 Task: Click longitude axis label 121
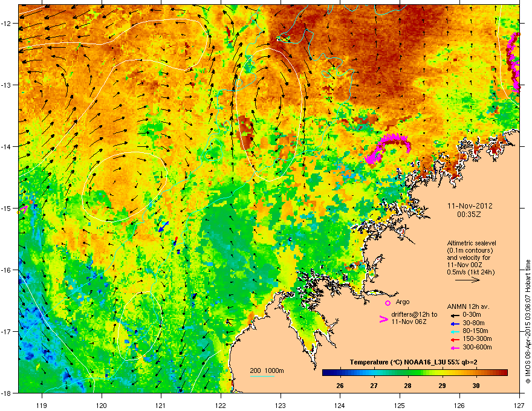(161, 405)
